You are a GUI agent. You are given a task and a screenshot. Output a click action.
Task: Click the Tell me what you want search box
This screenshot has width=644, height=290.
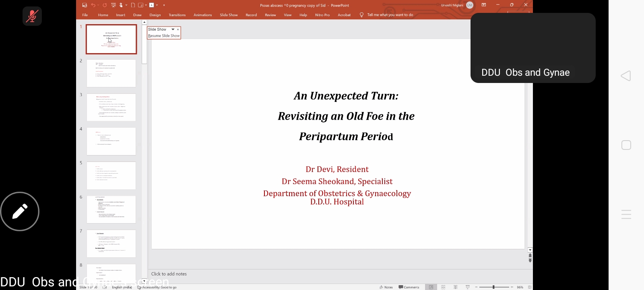[x=390, y=15]
